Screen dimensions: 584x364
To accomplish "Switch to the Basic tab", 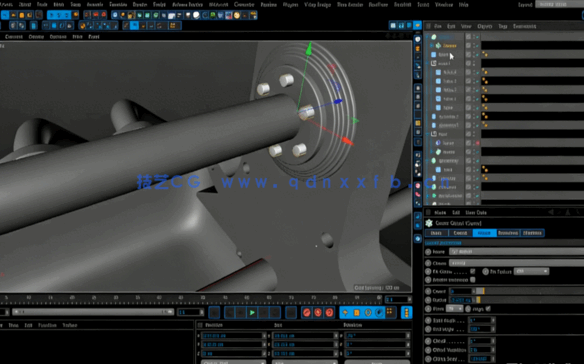I will pos(436,233).
